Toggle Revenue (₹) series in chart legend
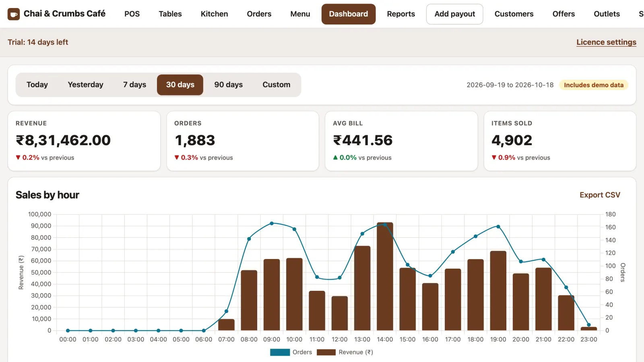The image size is (644, 362). [x=345, y=352]
